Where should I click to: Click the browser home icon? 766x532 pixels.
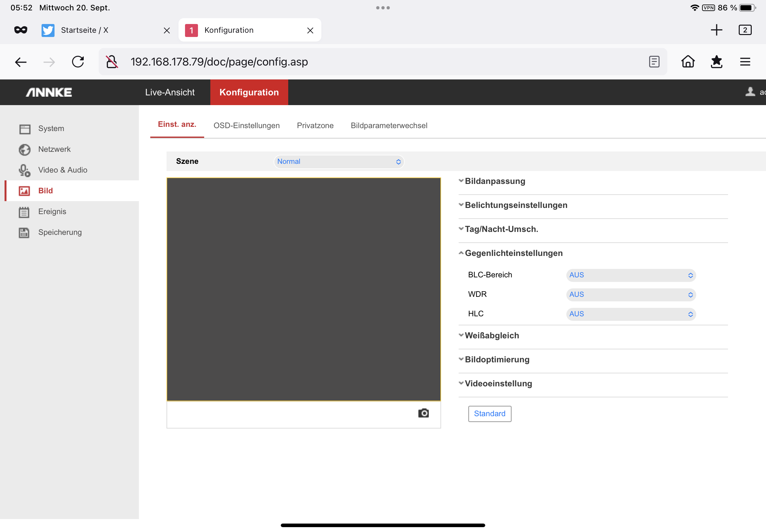pos(688,62)
